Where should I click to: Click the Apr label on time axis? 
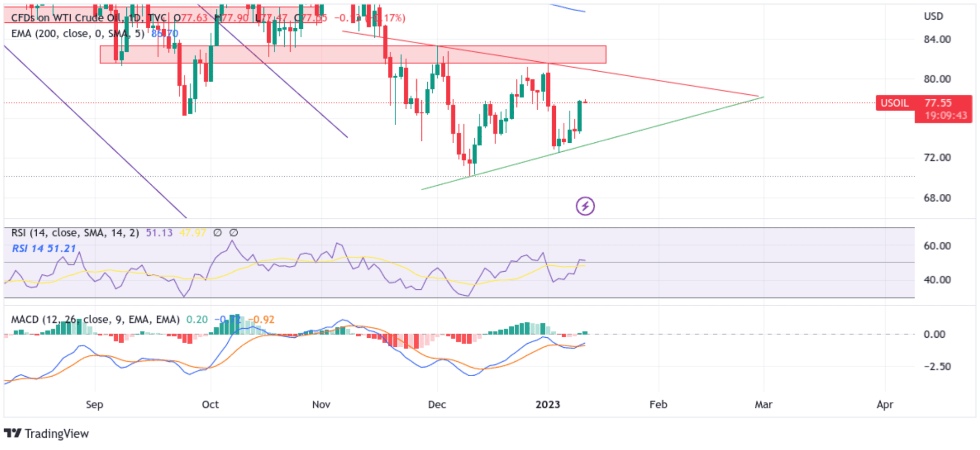coord(885,405)
